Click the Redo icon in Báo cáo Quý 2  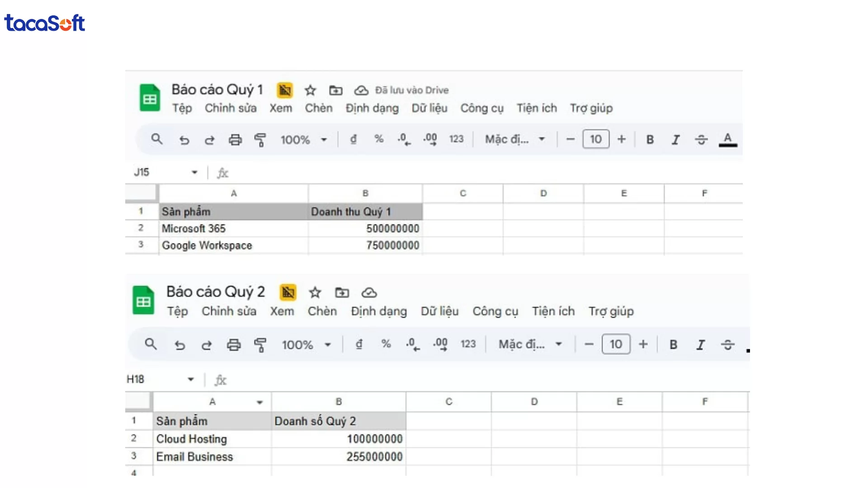pos(207,344)
